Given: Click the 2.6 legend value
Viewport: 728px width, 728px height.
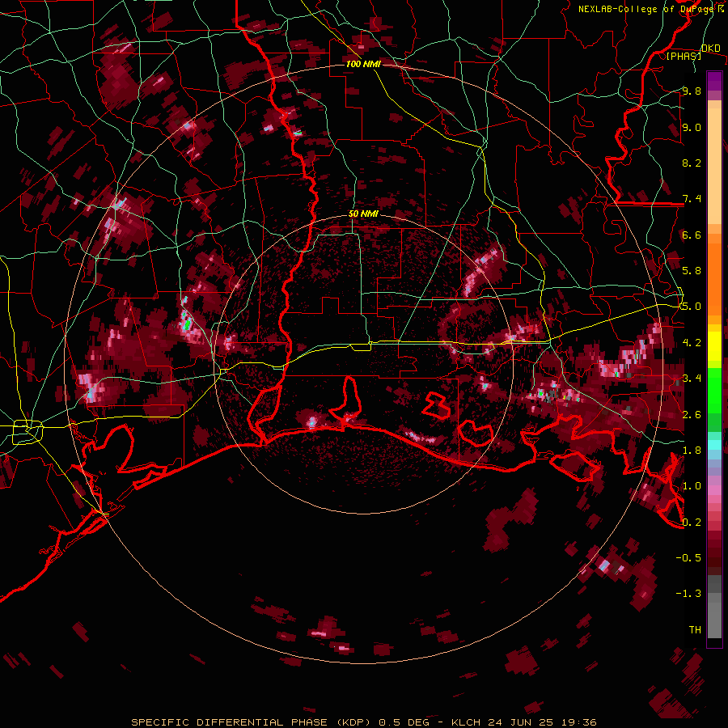Looking at the screenshot, I should pos(692,415).
